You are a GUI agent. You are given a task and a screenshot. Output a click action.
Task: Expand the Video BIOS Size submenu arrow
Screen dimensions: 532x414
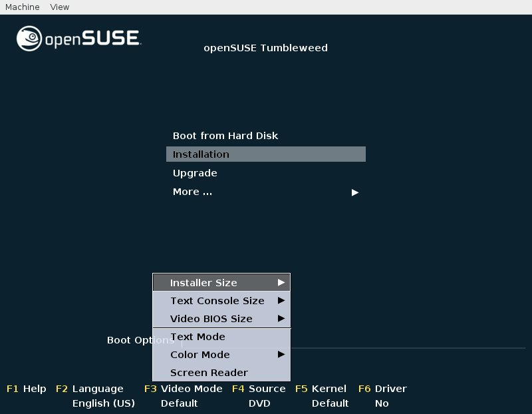[x=281, y=318]
